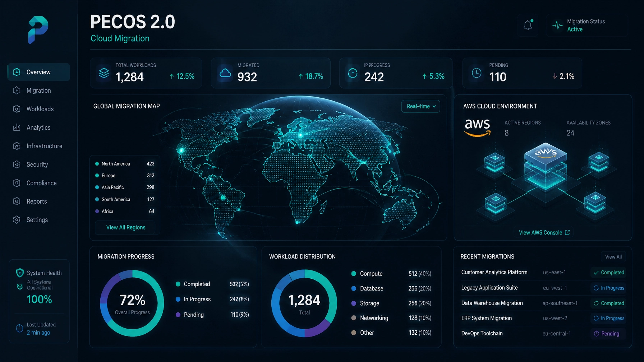Click the Migrated 932 stat card
The image size is (644, 362).
click(271, 73)
